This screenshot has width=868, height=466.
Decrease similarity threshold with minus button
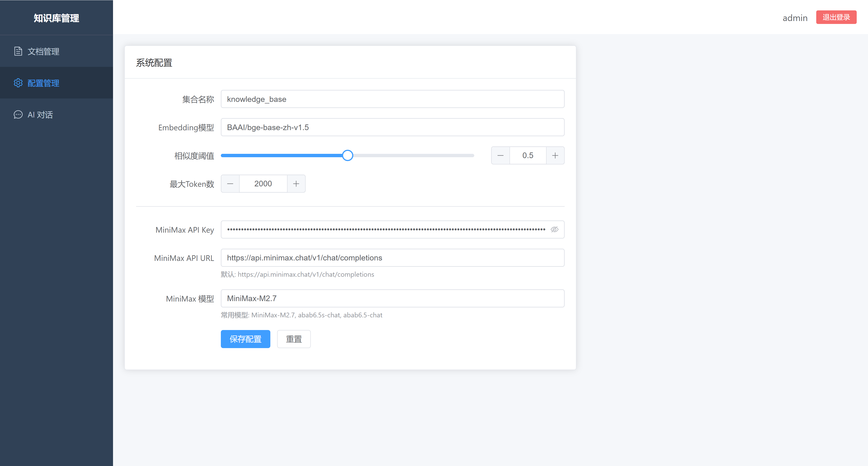tap(500, 156)
